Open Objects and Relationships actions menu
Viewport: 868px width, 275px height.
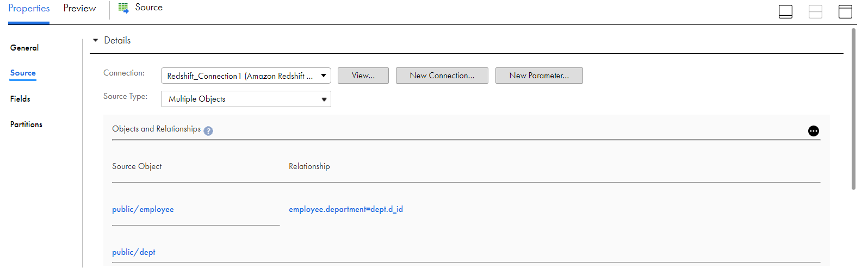pos(813,131)
